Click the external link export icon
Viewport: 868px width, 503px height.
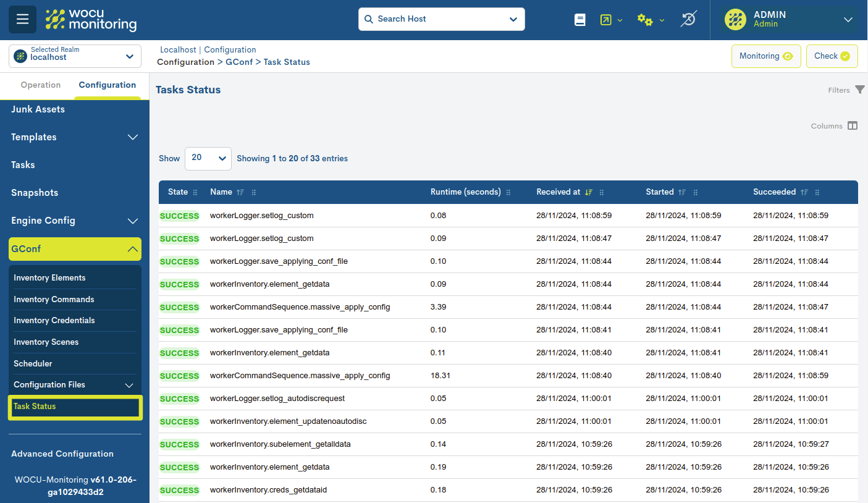click(x=605, y=20)
